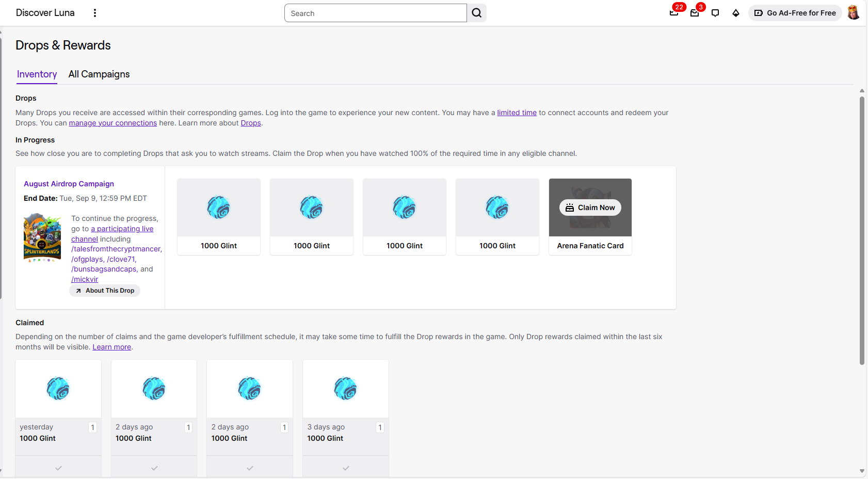Visit /ofgplays channel
This screenshot has height=479, width=868.
point(87,259)
